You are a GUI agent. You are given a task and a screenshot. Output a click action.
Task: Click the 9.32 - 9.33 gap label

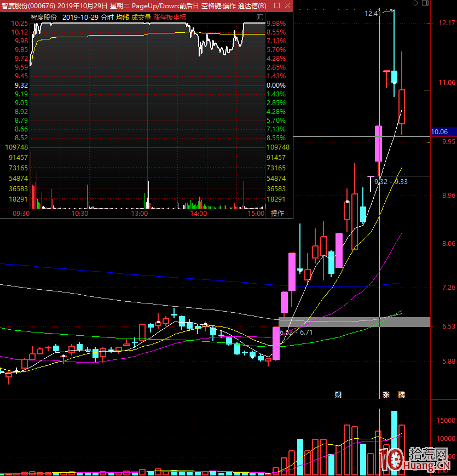click(391, 181)
